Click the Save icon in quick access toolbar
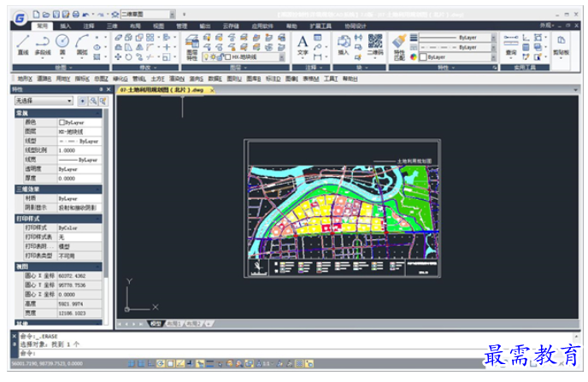This screenshot has height=382, width=588. tap(56, 15)
